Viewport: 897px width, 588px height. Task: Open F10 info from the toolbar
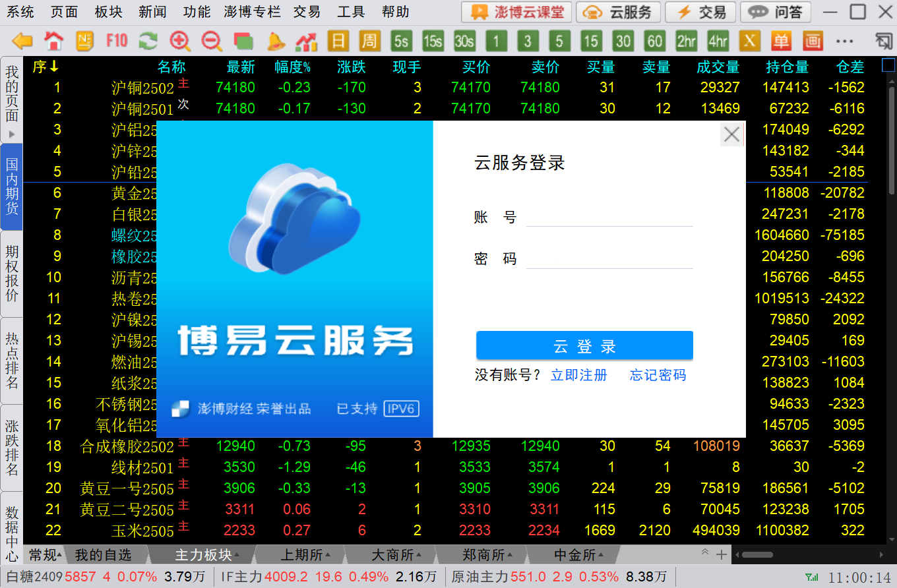116,41
